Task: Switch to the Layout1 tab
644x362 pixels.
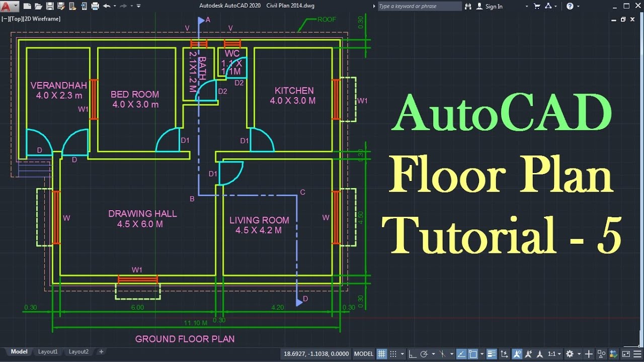Action: 48,352
